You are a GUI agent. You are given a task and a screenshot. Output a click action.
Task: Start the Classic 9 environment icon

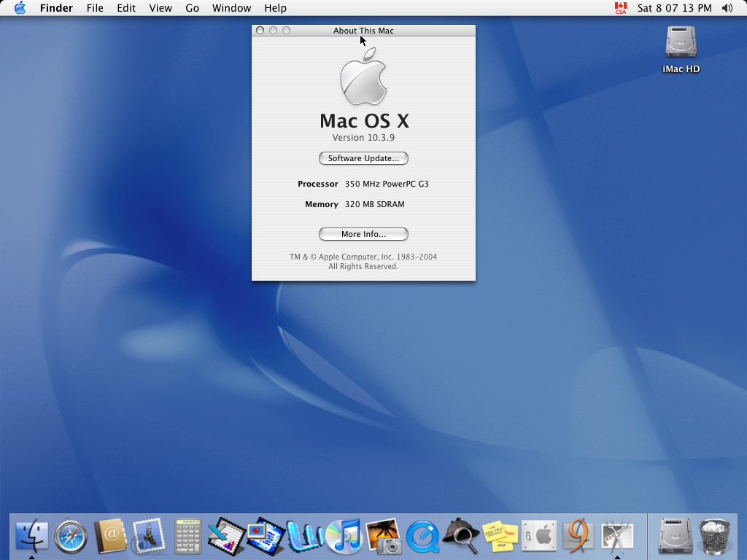pos(578,537)
